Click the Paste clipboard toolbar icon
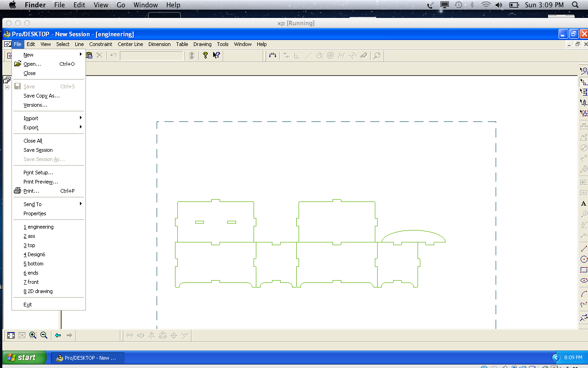This screenshot has height=368, width=588. [89, 55]
